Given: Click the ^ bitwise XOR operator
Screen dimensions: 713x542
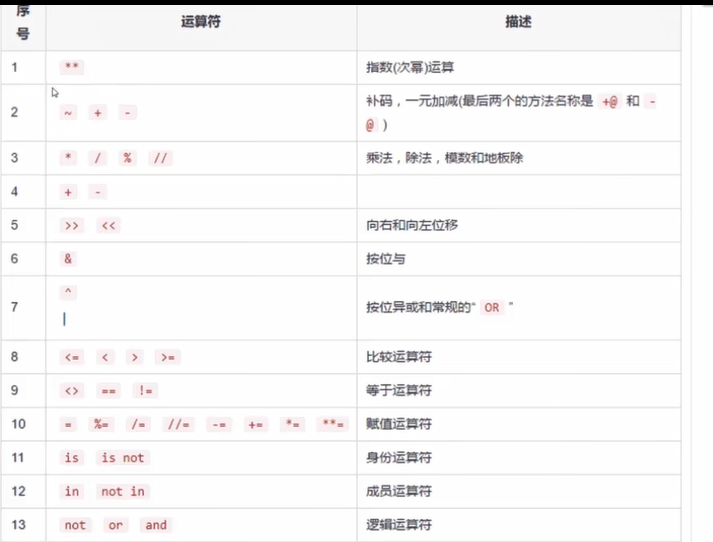Looking at the screenshot, I should coord(68,291).
